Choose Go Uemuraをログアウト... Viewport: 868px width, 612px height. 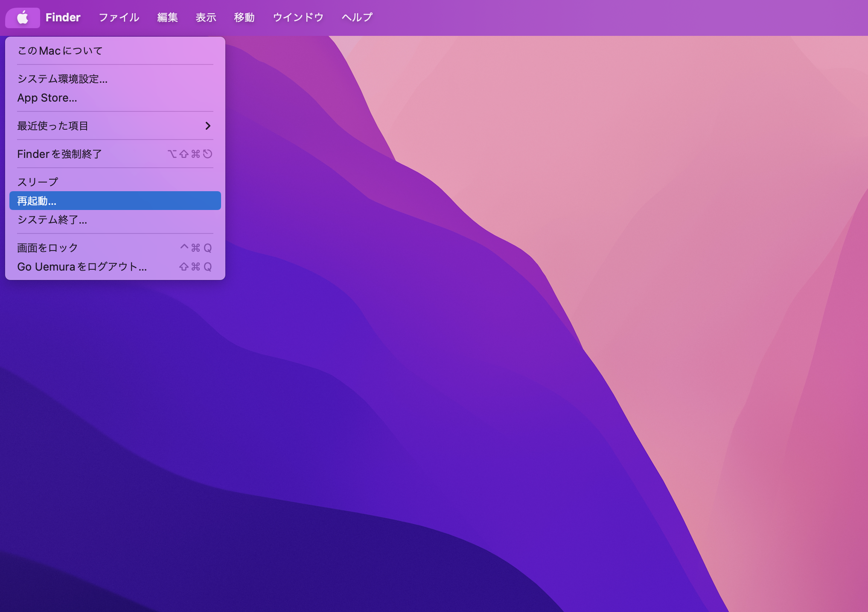[115, 267]
